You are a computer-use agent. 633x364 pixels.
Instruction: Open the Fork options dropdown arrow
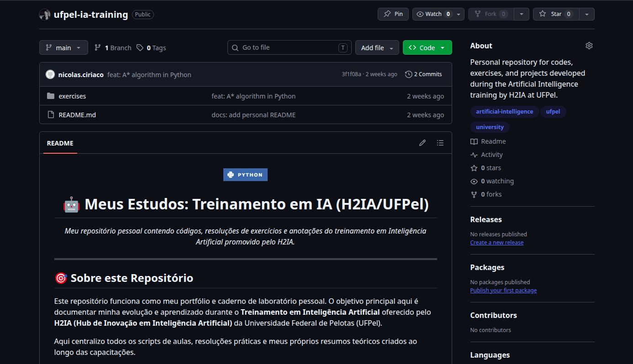tap(522, 14)
